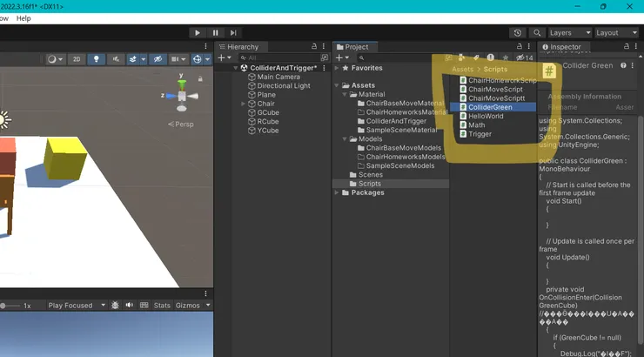Viewport: 644px width, 357px height.
Task: Open the Project create (+) menu
Action: [342, 58]
